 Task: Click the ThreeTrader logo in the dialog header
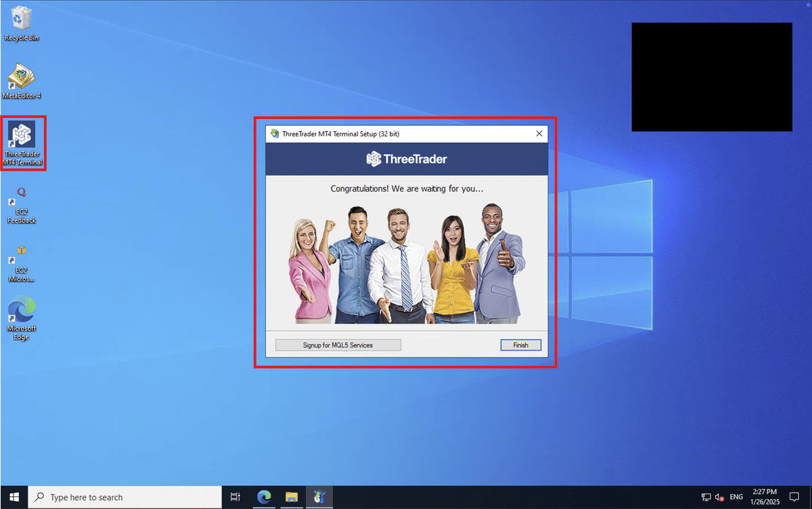pyautogui.click(x=406, y=159)
